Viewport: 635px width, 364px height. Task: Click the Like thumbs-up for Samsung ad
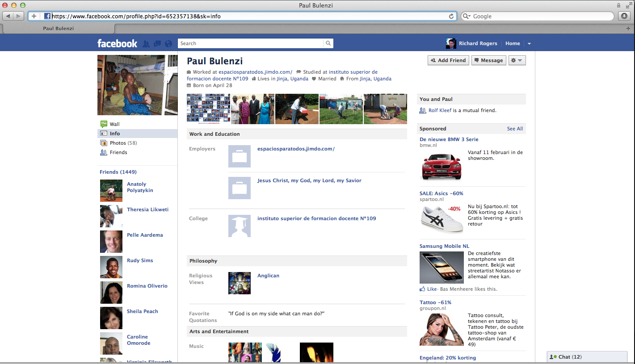pos(422,289)
